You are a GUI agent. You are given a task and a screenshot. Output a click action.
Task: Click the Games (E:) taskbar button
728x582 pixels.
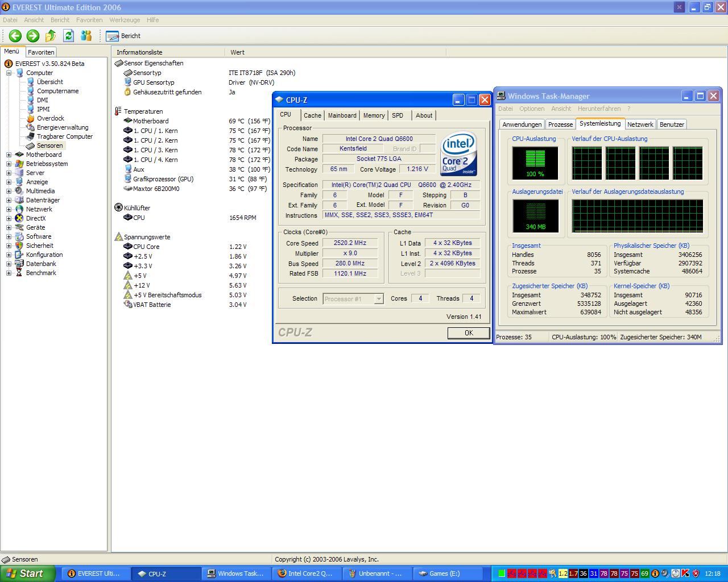[x=449, y=573]
